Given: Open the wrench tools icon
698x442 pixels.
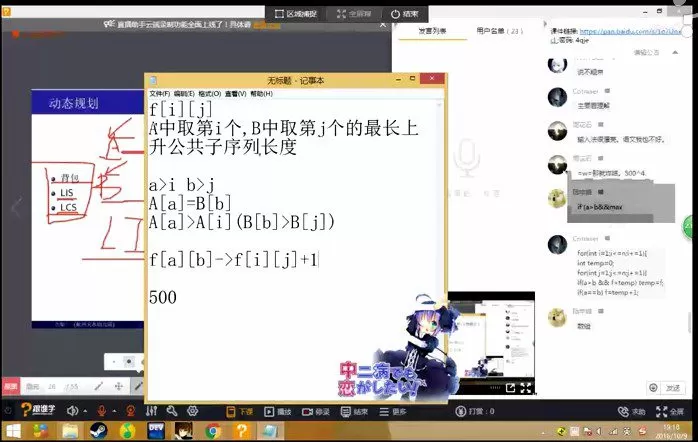Looking at the screenshot, I should click(172, 411).
